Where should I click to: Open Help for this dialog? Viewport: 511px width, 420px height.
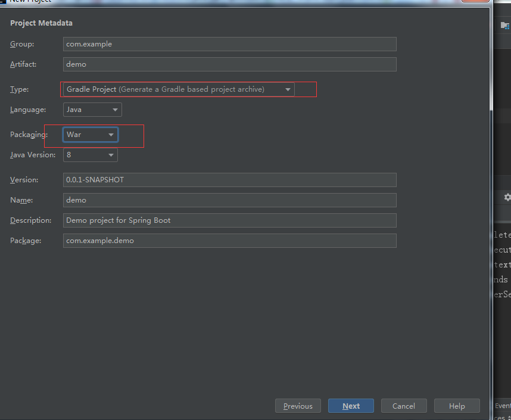[x=457, y=406]
